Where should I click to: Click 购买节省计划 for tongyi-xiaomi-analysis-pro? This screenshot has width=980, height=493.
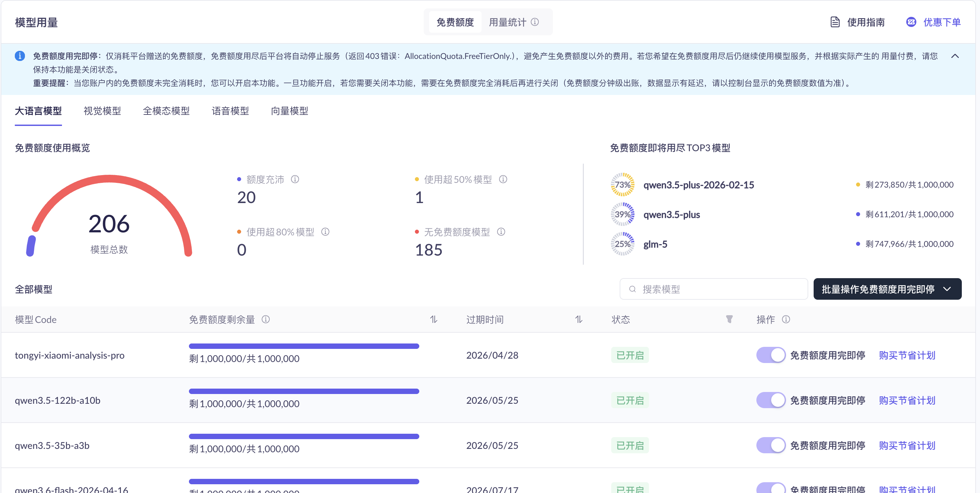(907, 355)
